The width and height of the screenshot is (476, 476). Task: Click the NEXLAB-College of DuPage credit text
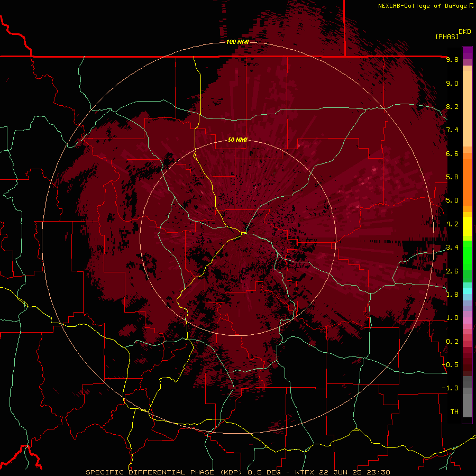422,6
